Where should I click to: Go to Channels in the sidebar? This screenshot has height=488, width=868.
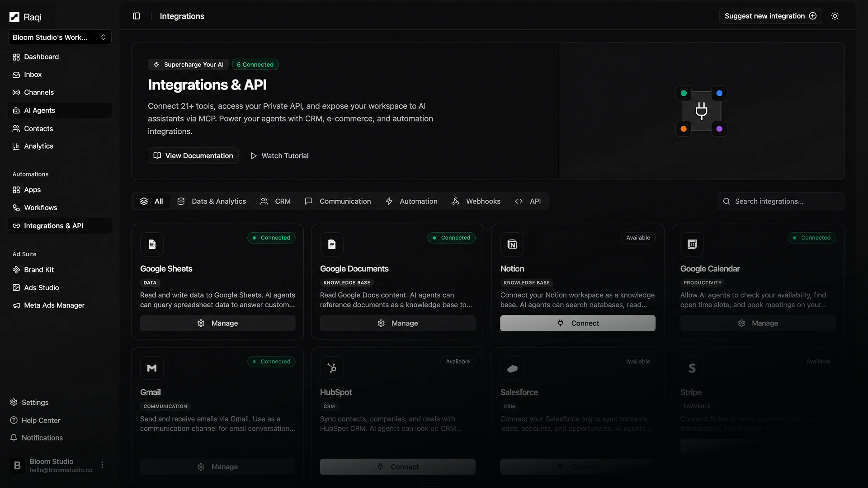point(60,93)
